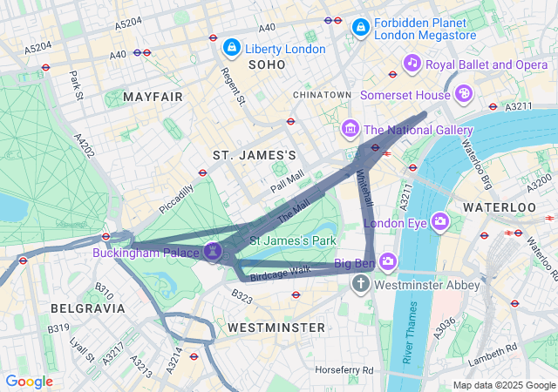Open the Big Ben camera marker
This screenshot has width=558, height=392.
388,262
